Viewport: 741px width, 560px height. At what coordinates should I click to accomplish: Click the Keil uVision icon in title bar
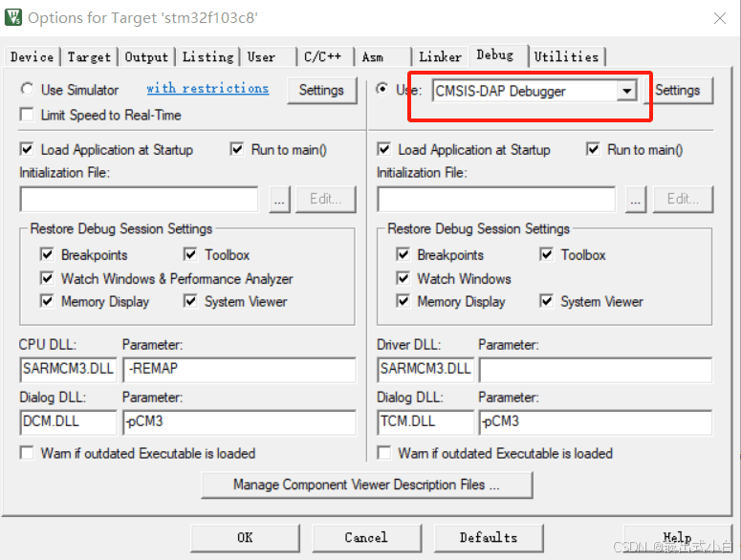click(x=13, y=17)
